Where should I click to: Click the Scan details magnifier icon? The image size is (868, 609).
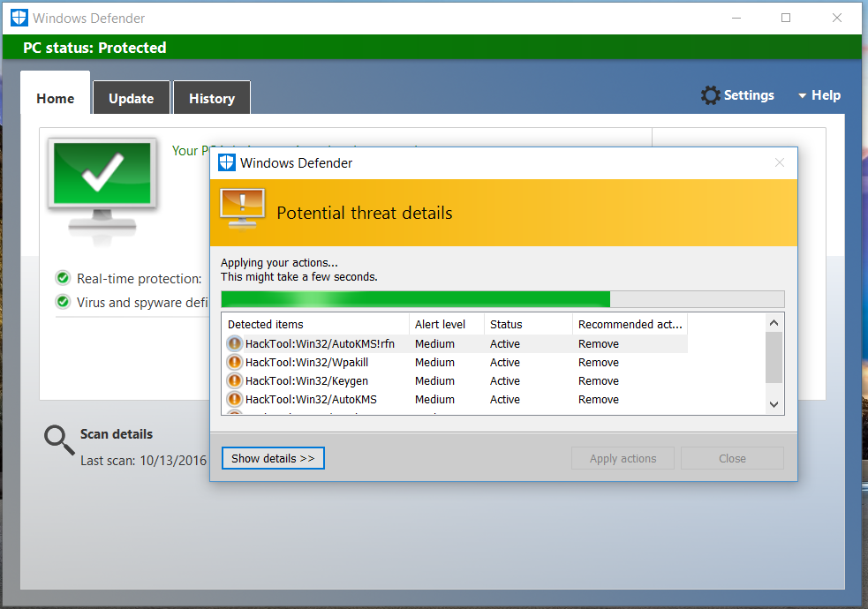(59, 440)
